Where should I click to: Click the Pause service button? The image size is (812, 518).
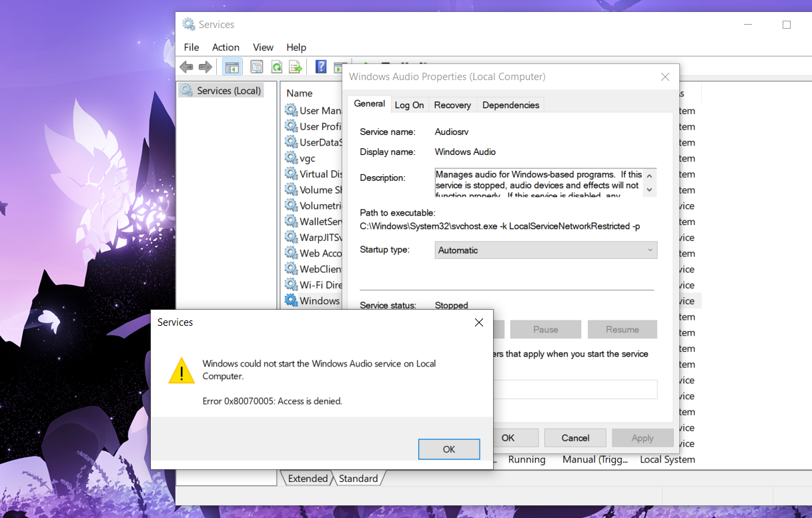(545, 329)
